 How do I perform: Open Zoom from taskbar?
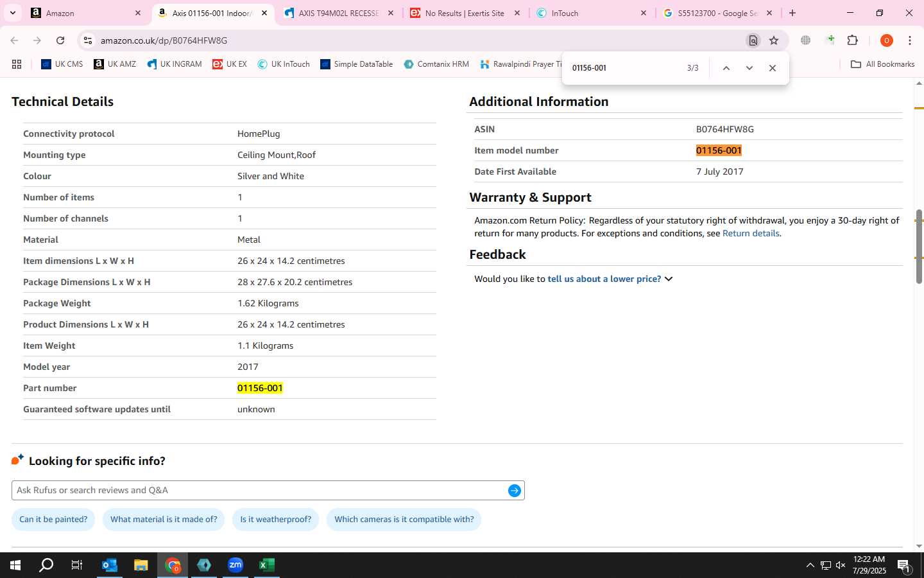click(235, 565)
